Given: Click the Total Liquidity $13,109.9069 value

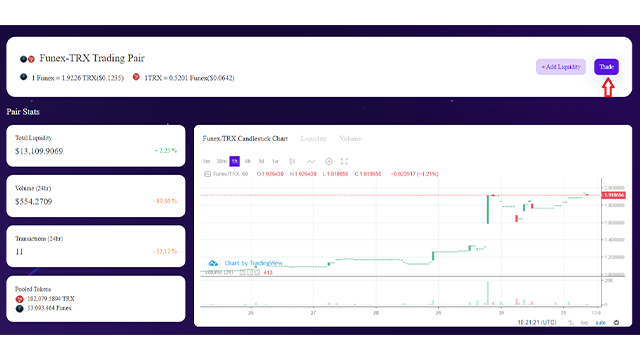Looking at the screenshot, I should click(x=39, y=151).
